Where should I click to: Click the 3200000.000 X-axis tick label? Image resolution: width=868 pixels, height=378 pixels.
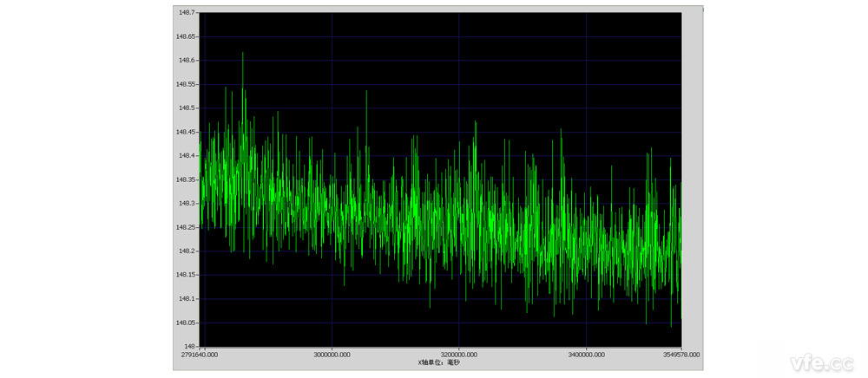coord(458,354)
